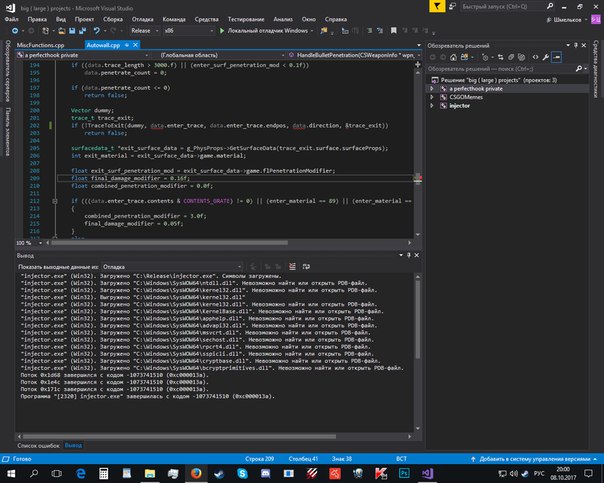Expand the 'a perfecthook private' project
The width and height of the screenshot is (604, 483).
[x=429, y=88]
